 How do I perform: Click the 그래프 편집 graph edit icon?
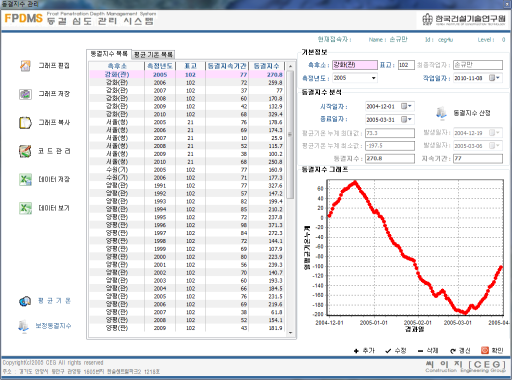click(25, 66)
